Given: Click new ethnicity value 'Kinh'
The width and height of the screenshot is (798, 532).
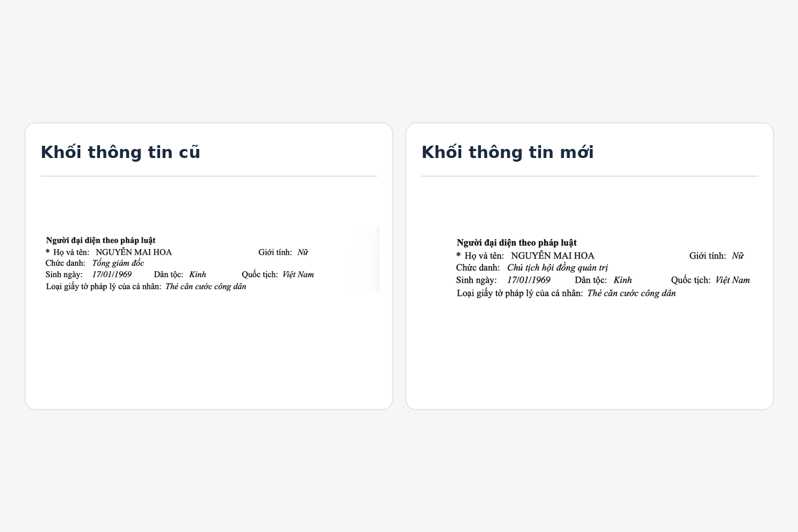Looking at the screenshot, I should (622, 280).
